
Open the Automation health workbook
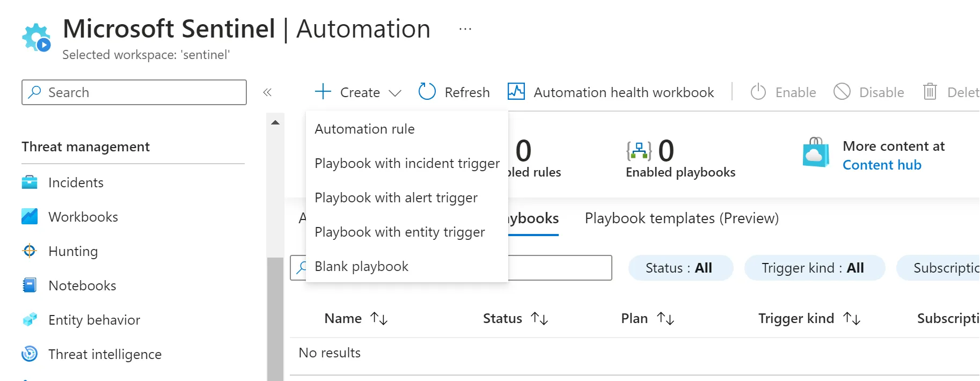tap(611, 92)
